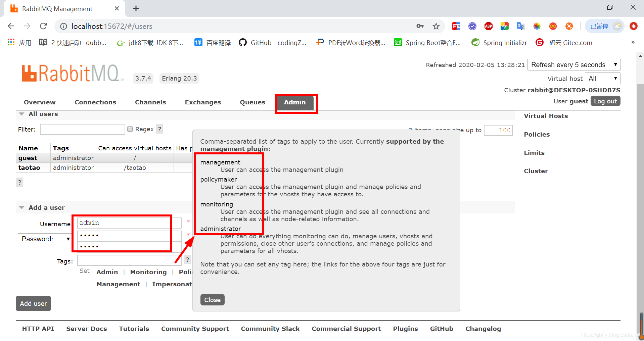Bookmark this page with star icon
The width and height of the screenshot is (644, 341).
[x=436, y=26]
